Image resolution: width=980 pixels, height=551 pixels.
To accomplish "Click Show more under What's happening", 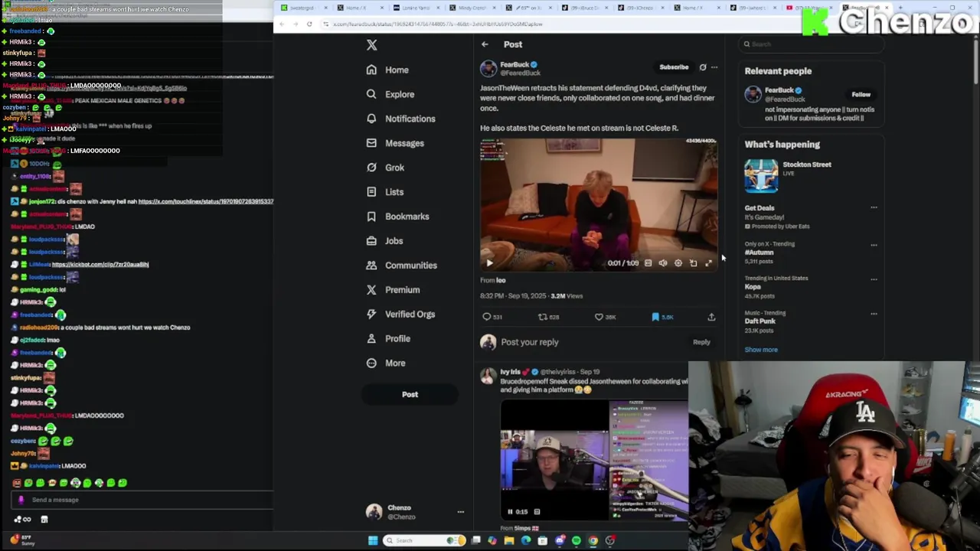I will pyautogui.click(x=761, y=350).
